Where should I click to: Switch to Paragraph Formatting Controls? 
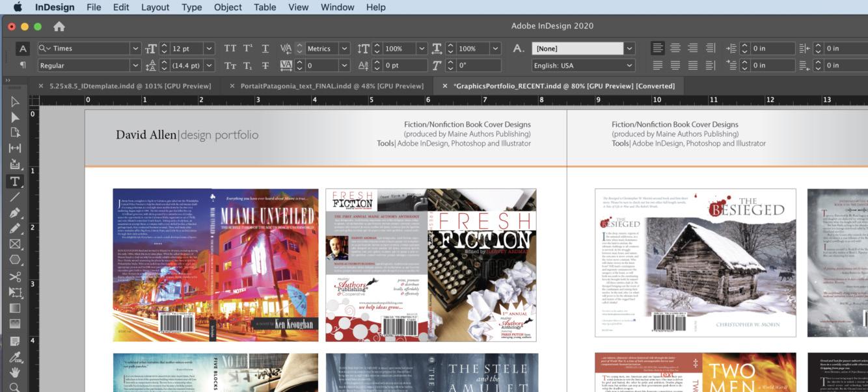coord(23,65)
